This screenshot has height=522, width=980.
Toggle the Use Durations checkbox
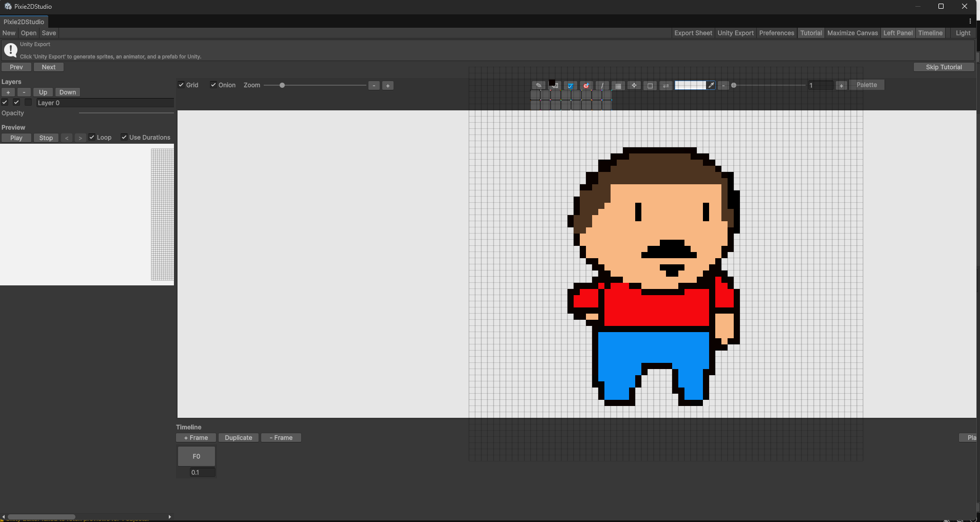pyautogui.click(x=124, y=137)
